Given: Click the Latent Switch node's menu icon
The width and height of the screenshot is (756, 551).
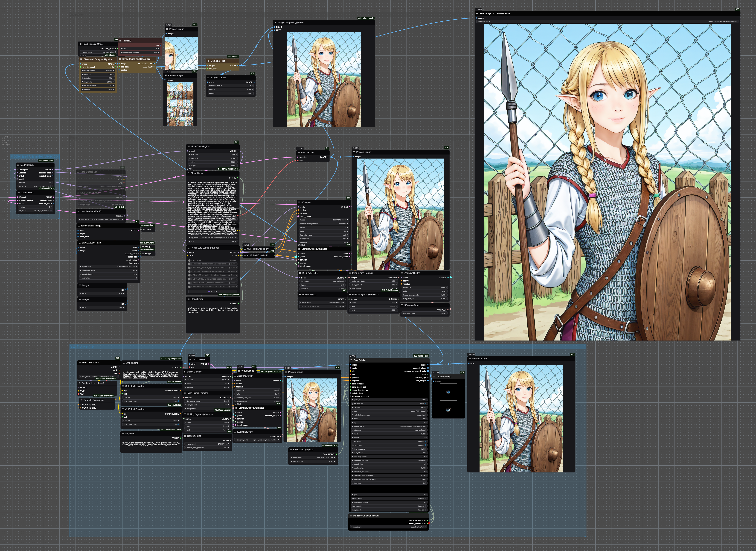Looking at the screenshot, I should (x=19, y=193).
